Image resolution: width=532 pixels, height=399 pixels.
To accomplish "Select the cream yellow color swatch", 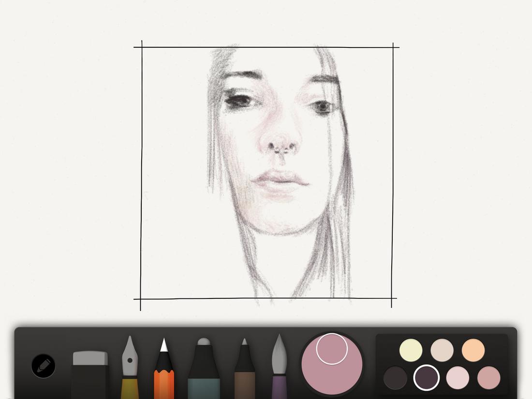I will (410, 349).
